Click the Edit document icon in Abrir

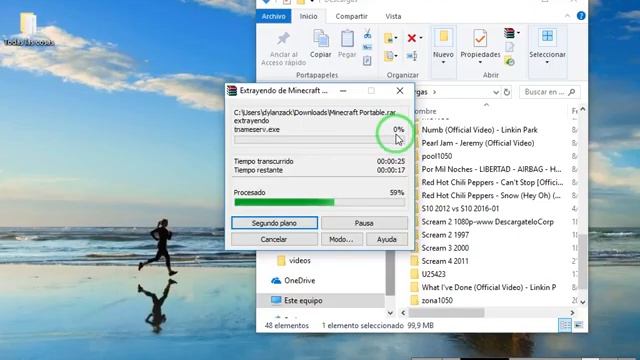coord(509,47)
